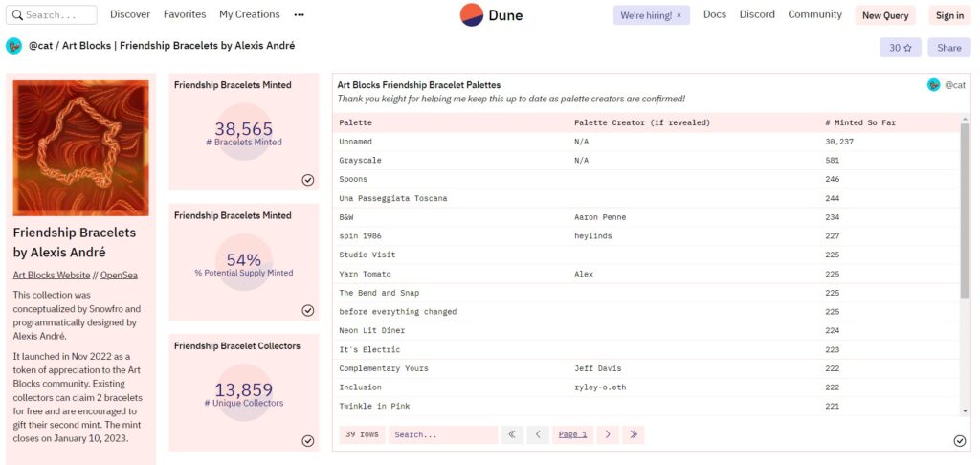Star this dashboard with the 30 button
This screenshot has width=980, height=465.
coord(900,48)
